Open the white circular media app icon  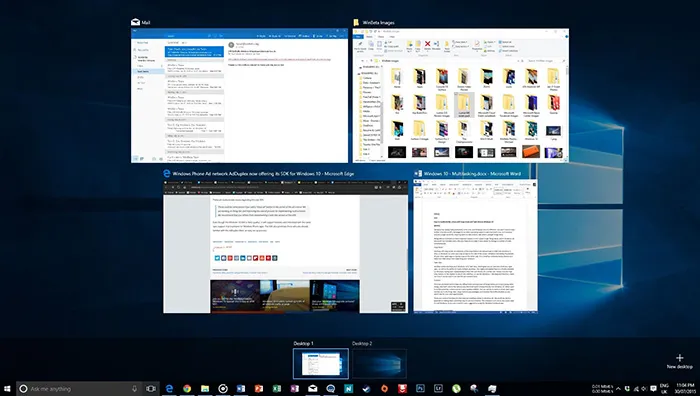223,388
